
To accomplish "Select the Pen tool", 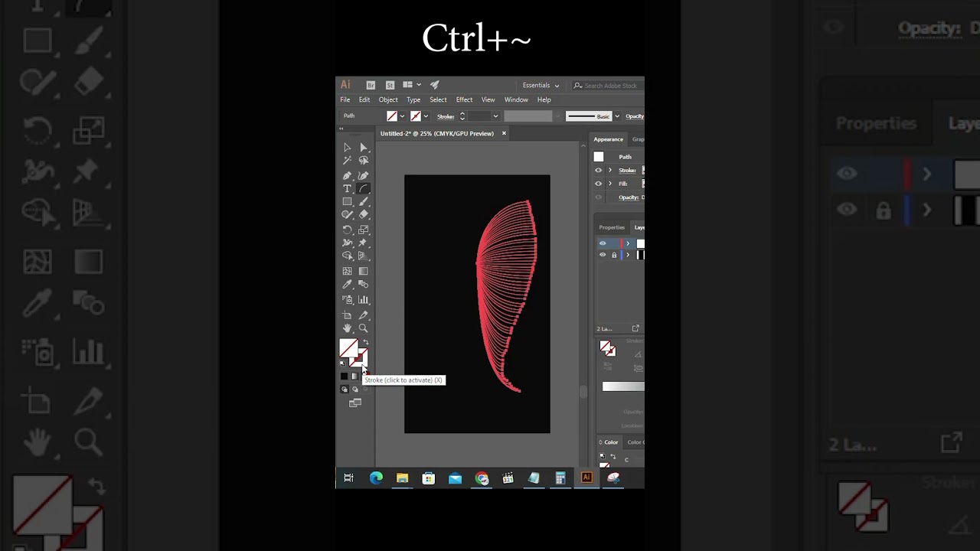I will pyautogui.click(x=347, y=174).
